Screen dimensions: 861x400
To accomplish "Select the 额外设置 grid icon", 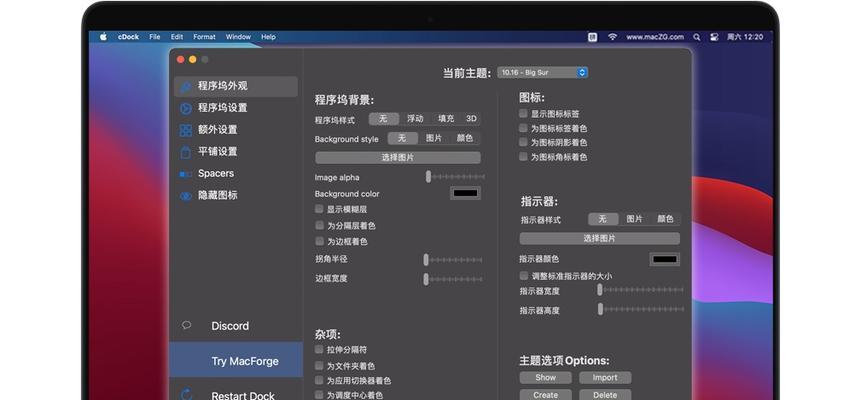I will tap(186, 130).
